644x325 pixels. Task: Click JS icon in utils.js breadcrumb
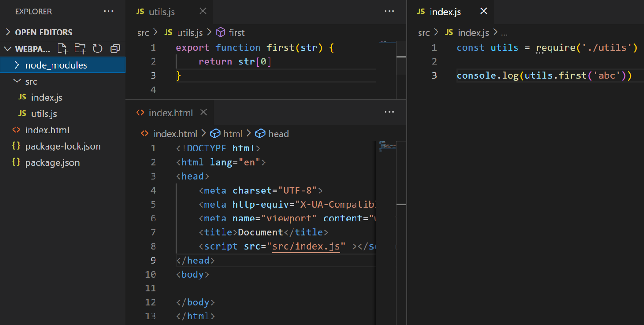point(168,33)
